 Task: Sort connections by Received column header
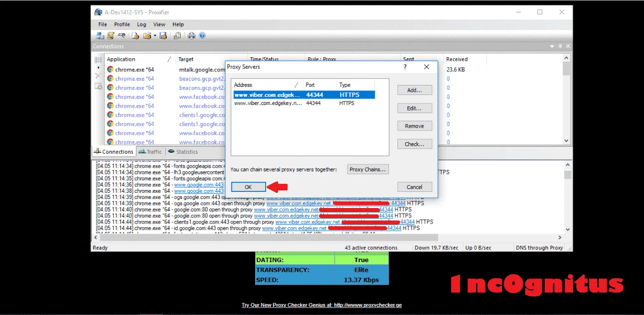pyautogui.click(x=464, y=59)
